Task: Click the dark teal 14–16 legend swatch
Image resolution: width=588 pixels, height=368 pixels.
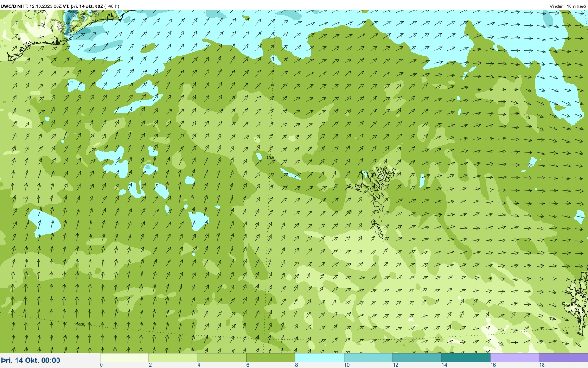Action: click(x=466, y=357)
